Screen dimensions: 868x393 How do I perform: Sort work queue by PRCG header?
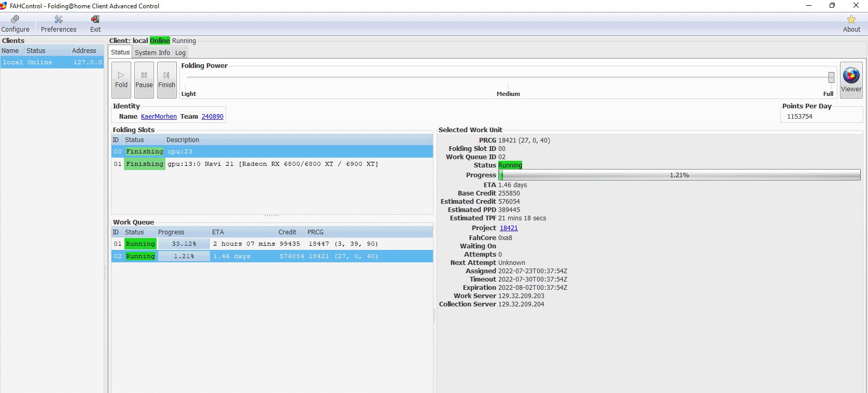pos(369,232)
